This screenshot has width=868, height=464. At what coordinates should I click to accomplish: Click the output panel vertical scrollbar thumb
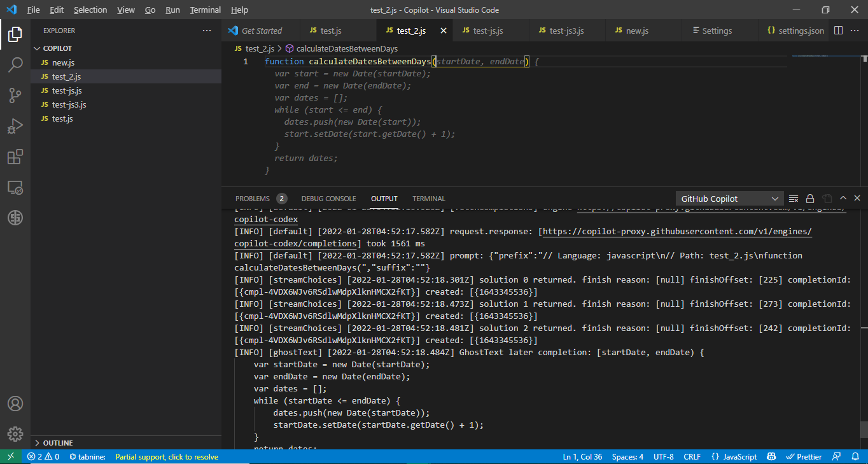(864, 430)
